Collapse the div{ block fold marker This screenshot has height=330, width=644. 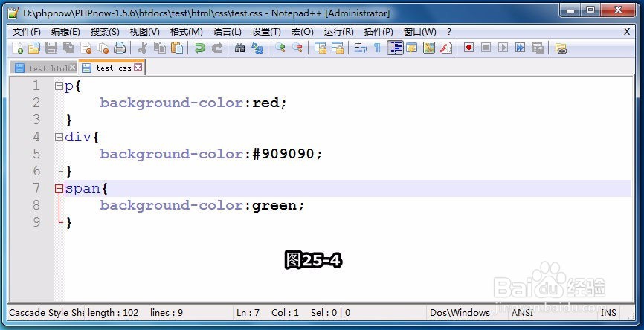tap(59, 137)
